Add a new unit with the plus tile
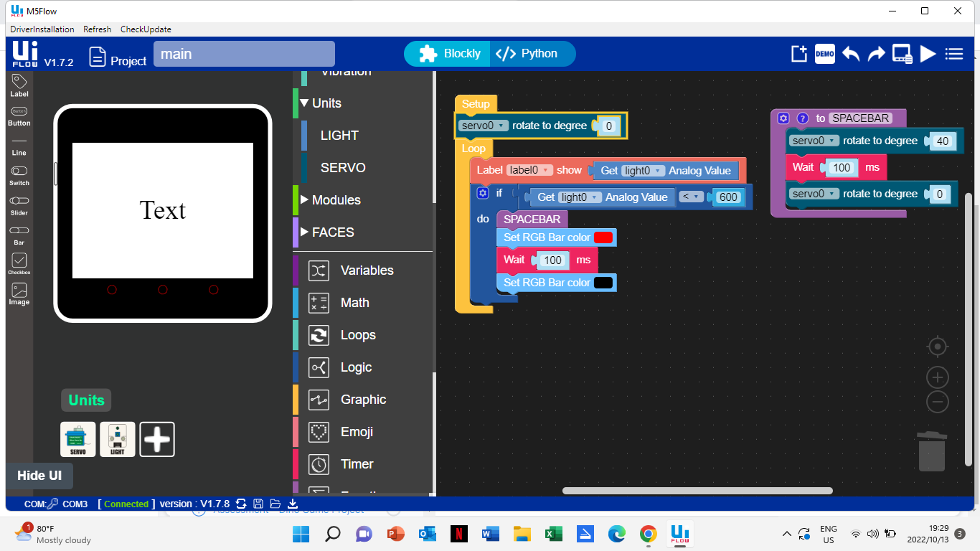980x551 pixels. [157, 439]
